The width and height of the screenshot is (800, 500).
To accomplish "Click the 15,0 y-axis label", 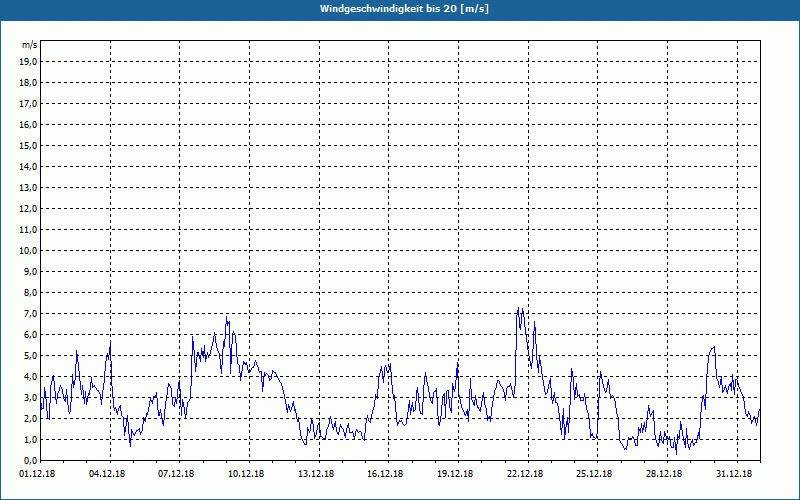I will point(28,145).
